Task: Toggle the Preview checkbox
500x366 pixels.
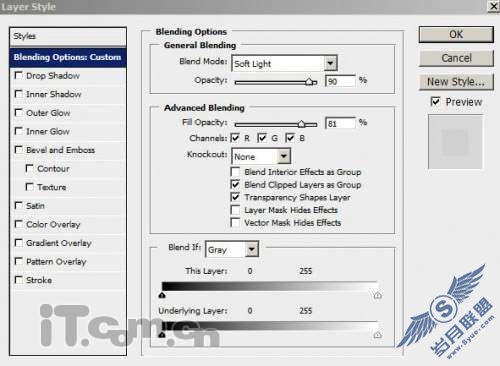Action: (435, 101)
